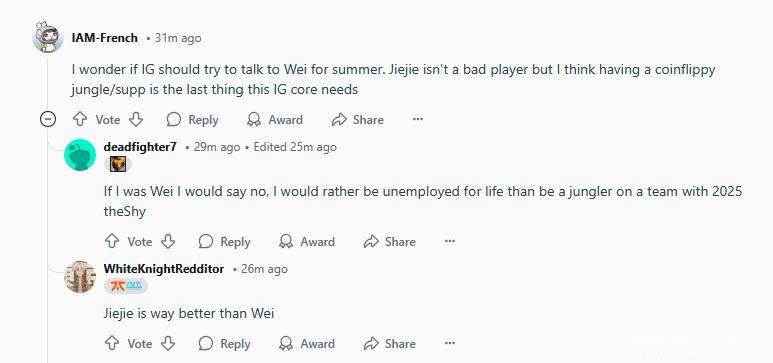The height and width of the screenshot is (363, 773).
Task: Award WhiteKnightRedditor's comment
Action: click(307, 343)
